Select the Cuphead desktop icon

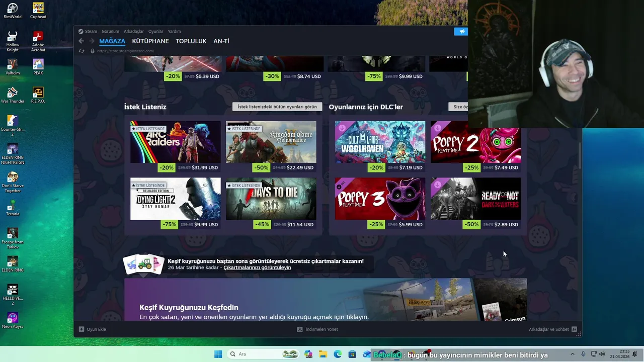pos(38,11)
